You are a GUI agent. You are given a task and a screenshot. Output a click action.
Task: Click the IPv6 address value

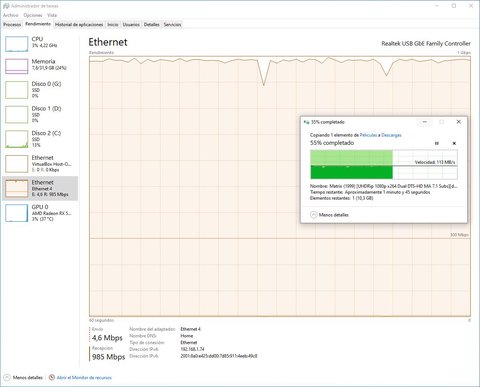pyautogui.click(x=219, y=356)
